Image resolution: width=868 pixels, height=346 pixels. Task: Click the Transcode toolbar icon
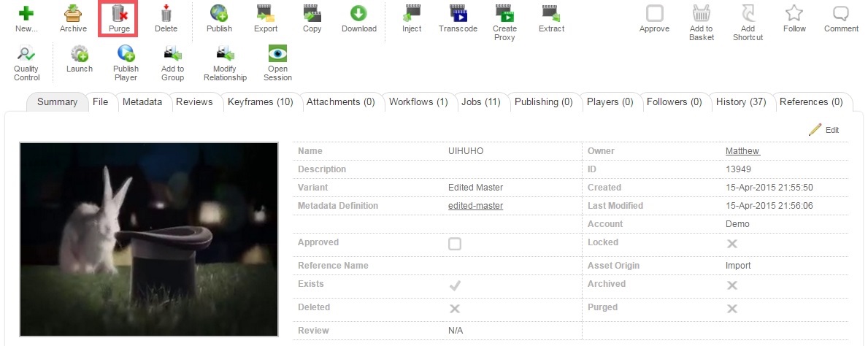(x=458, y=15)
